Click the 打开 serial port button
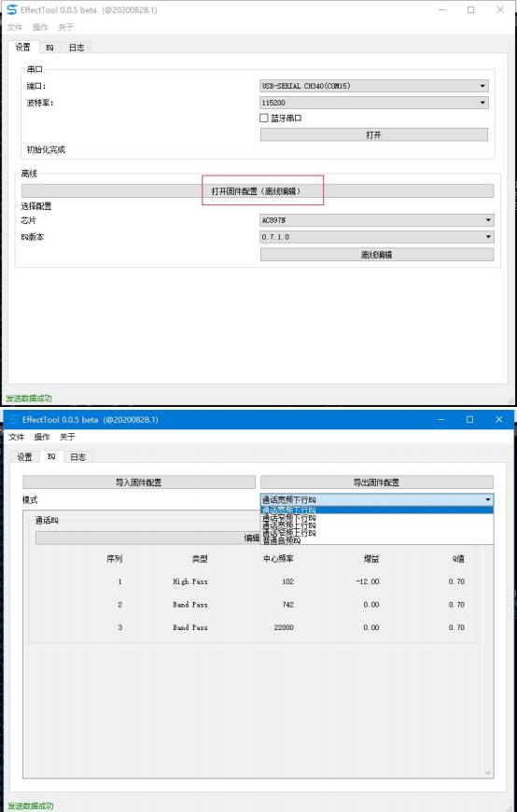Screen dimensions: 517x812 coord(373,134)
